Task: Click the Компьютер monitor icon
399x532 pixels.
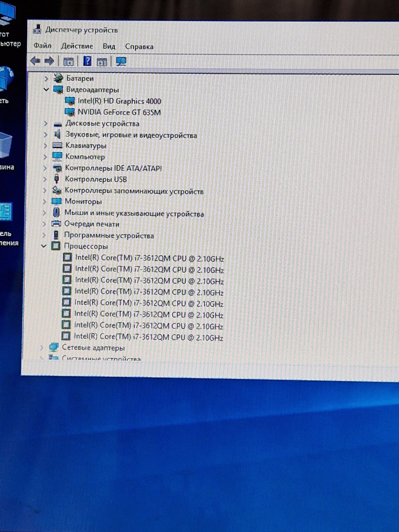Action: click(x=57, y=156)
